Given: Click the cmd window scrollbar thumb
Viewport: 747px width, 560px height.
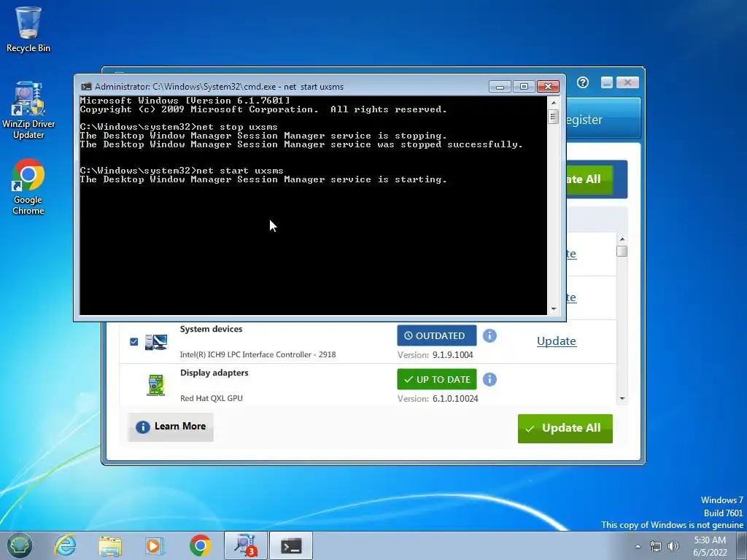Looking at the screenshot, I should point(553,117).
